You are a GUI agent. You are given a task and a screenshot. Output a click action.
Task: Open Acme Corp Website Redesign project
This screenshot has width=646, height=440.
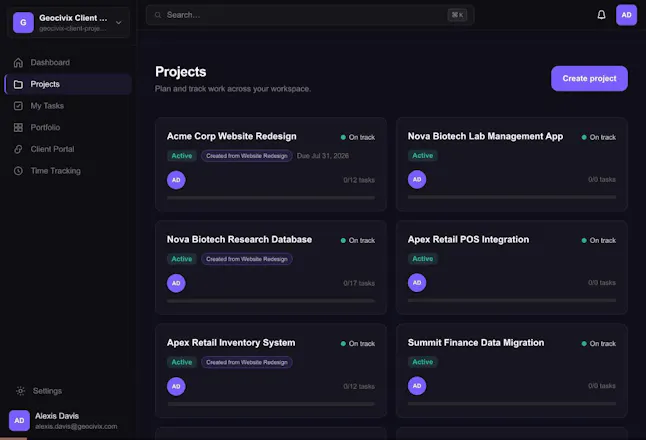pyautogui.click(x=232, y=136)
